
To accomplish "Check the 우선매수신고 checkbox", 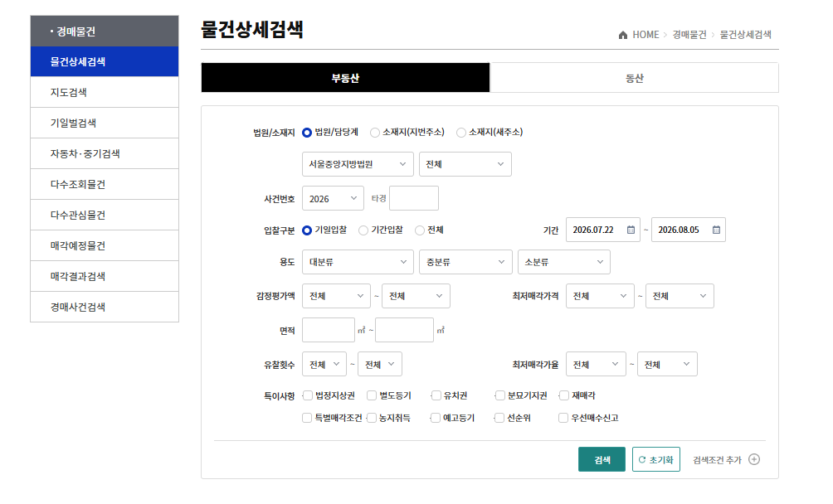I will [563, 418].
